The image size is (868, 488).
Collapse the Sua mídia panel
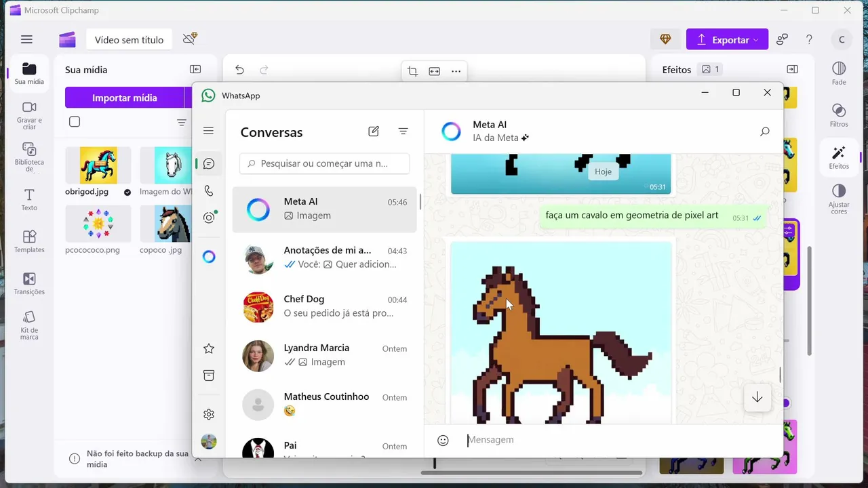(x=195, y=69)
